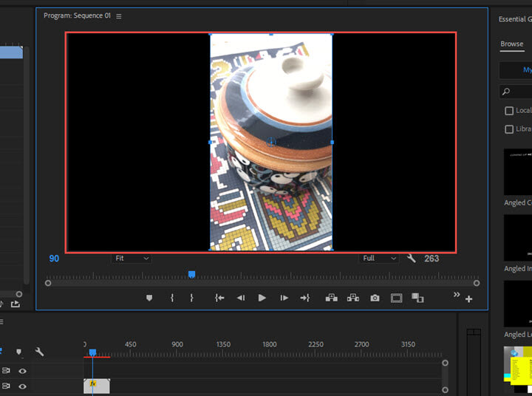Viewport: 532px width, 396px height.
Task: Open the Button Editor plus icon
Action: coord(468,299)
